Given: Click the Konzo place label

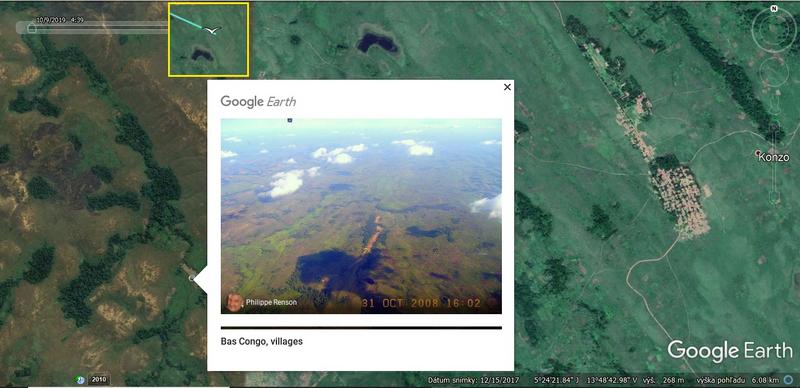Looking at the screenshot, I should click(x=774, y=158).
